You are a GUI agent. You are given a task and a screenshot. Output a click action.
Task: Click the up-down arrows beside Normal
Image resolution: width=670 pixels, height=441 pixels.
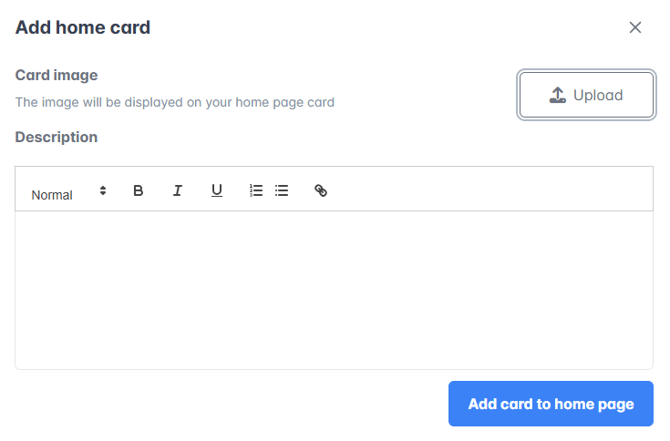tap(103, 190)
